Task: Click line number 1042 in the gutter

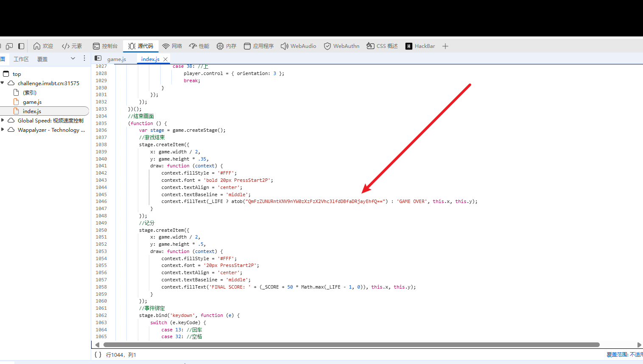Action: (x=101, y=173)
